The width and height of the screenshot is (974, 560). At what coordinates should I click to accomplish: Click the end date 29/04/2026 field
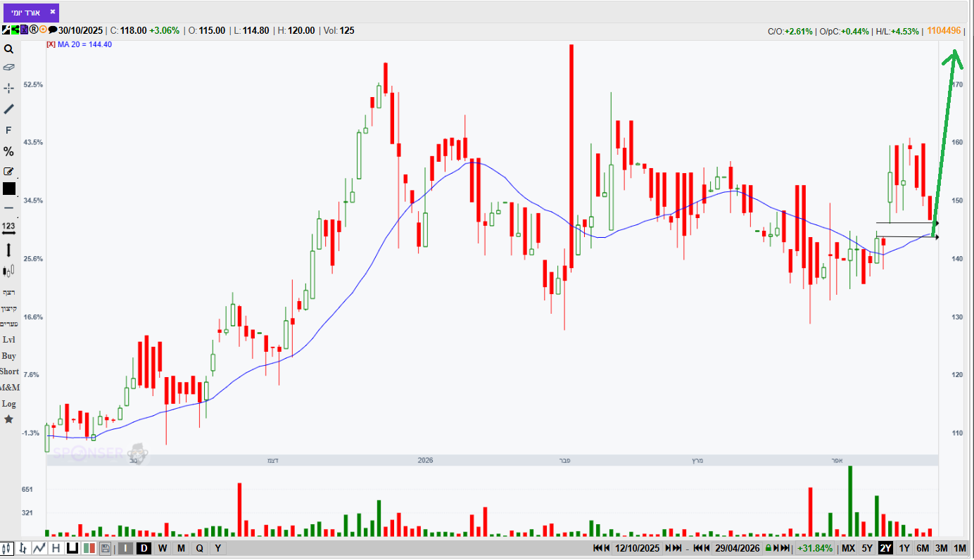738,548
